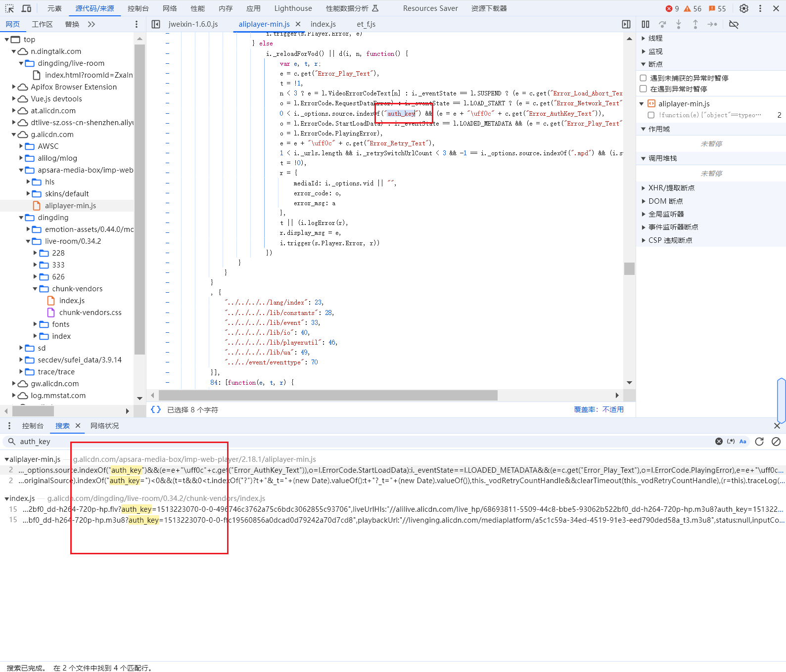Click the warning count 56 badge

click(693, 8)
